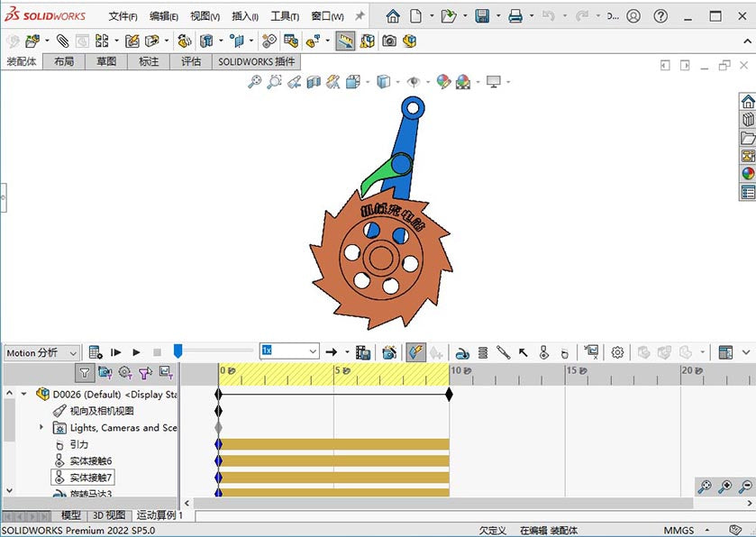Select the 实体接触7 tree item

tap(91, 478)
